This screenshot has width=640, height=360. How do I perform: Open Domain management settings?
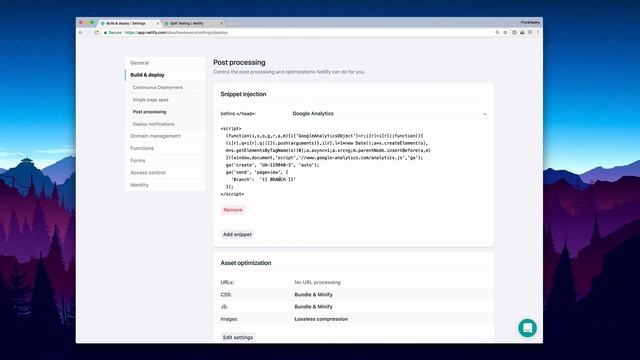point(155,136)
